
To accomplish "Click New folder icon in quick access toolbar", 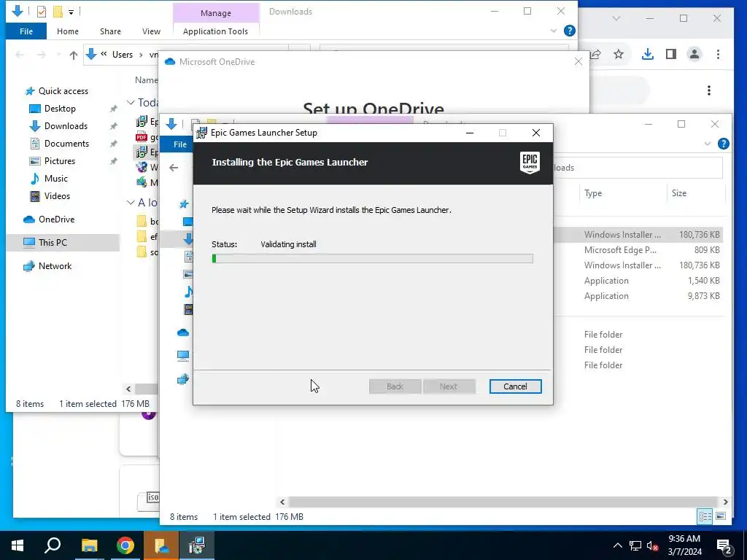I will click(x=58, y=11).
